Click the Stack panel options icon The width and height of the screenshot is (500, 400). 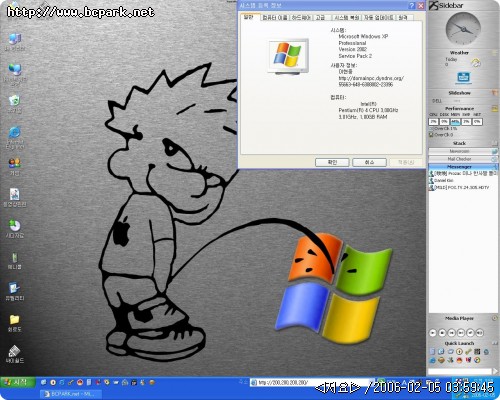click(x=495, y=143)
